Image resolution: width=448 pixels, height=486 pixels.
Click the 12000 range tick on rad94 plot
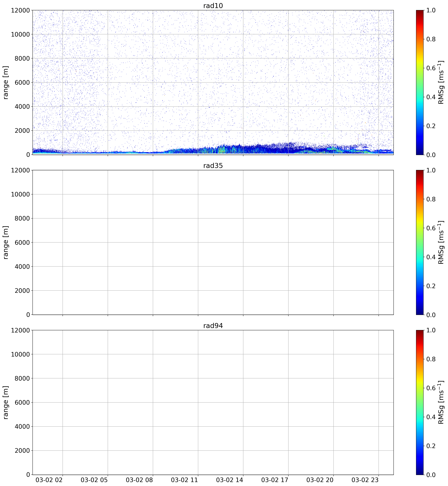(x=20, y=330)
